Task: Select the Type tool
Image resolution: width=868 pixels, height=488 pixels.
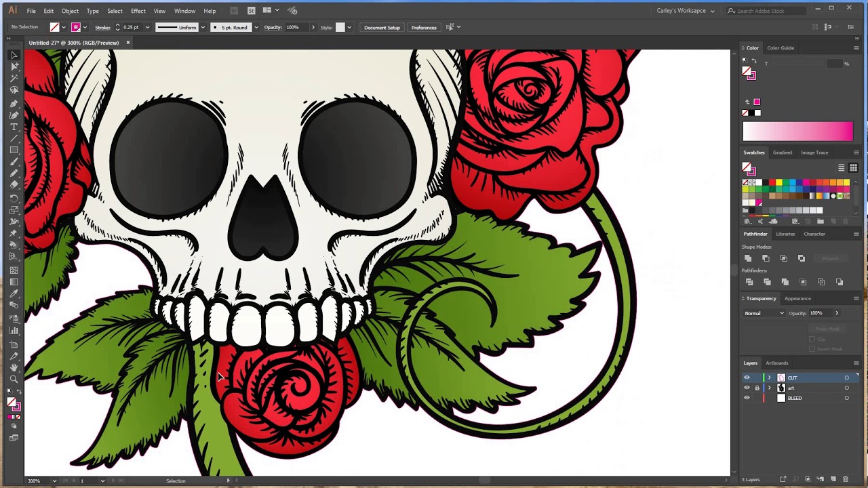Action: pyautogui.click(x=14, y=127)
